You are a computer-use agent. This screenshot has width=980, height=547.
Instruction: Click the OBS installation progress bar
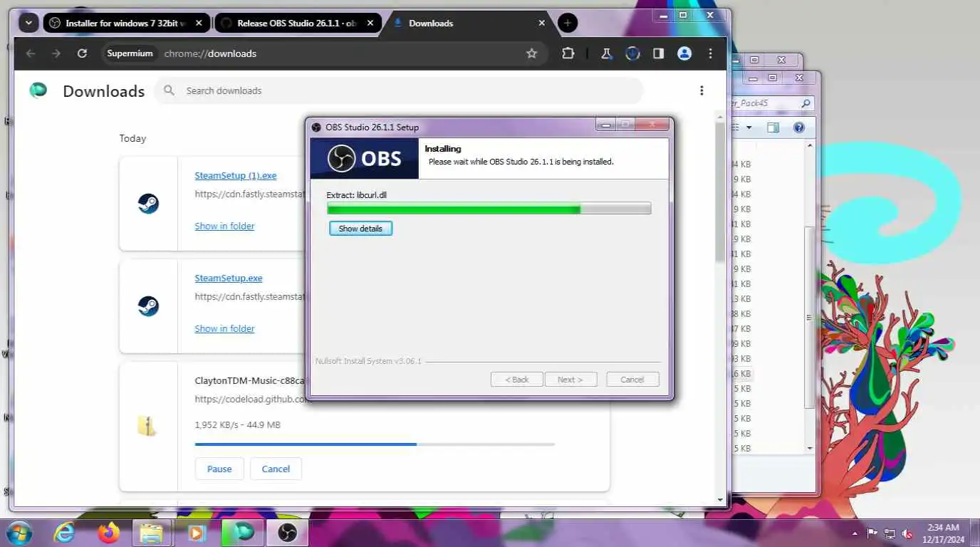pos(489,208)
